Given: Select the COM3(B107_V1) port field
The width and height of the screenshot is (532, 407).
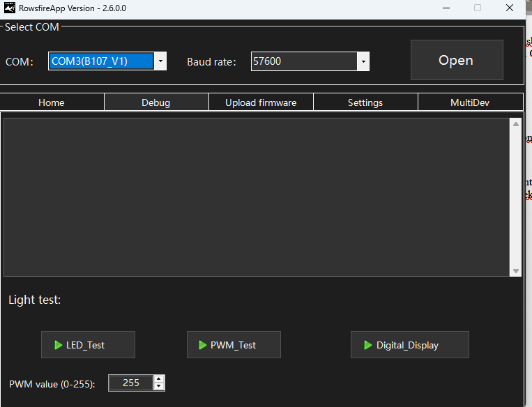Looking at the screenshot, I should pos(101,61).
